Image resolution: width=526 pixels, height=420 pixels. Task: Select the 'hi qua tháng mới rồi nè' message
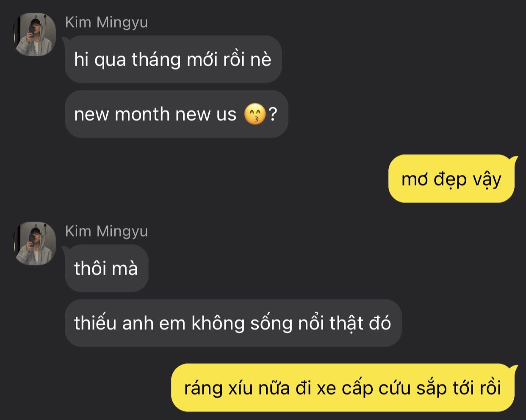click(x=173, y=59)
